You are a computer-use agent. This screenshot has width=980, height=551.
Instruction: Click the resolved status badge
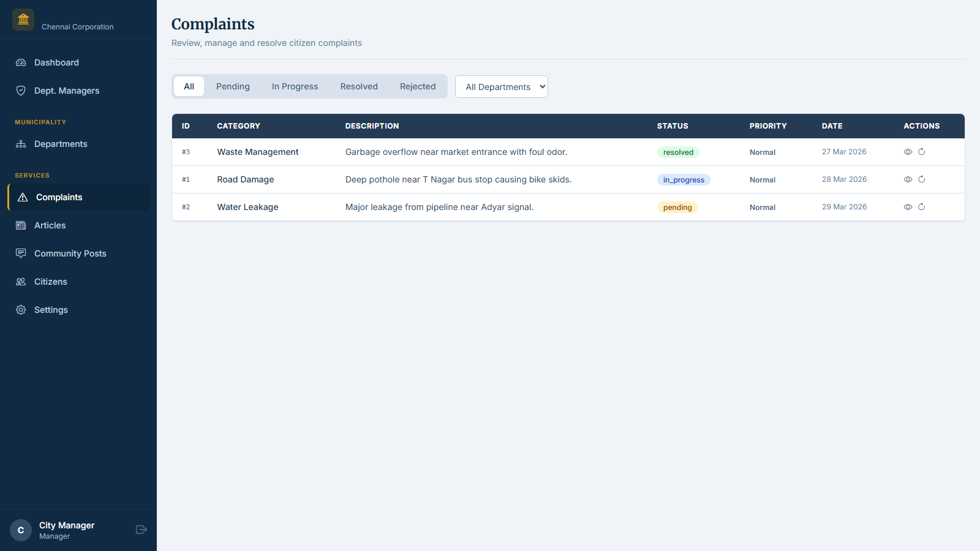pos(677,152)
